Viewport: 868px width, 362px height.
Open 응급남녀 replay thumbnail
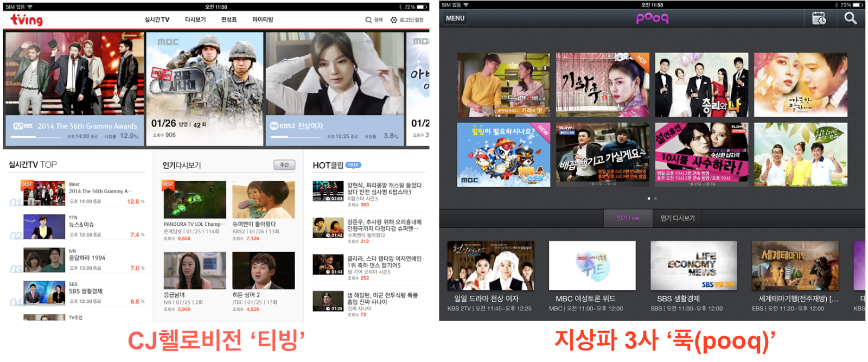point(195,270)
